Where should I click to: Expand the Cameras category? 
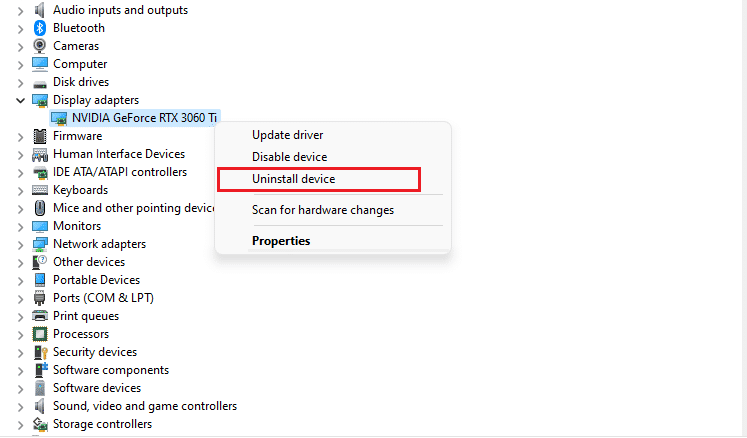[x=20, y=47]
